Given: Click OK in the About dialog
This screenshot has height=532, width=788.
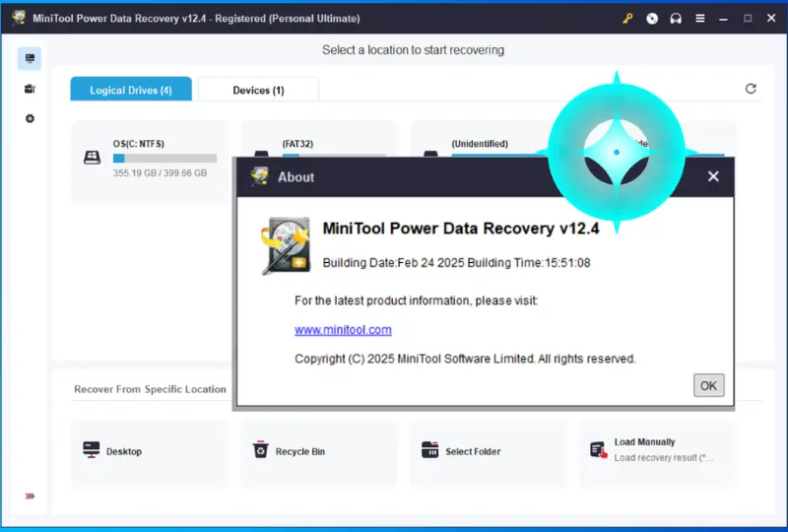Looking at the screenshot, I should click(708, 385).
